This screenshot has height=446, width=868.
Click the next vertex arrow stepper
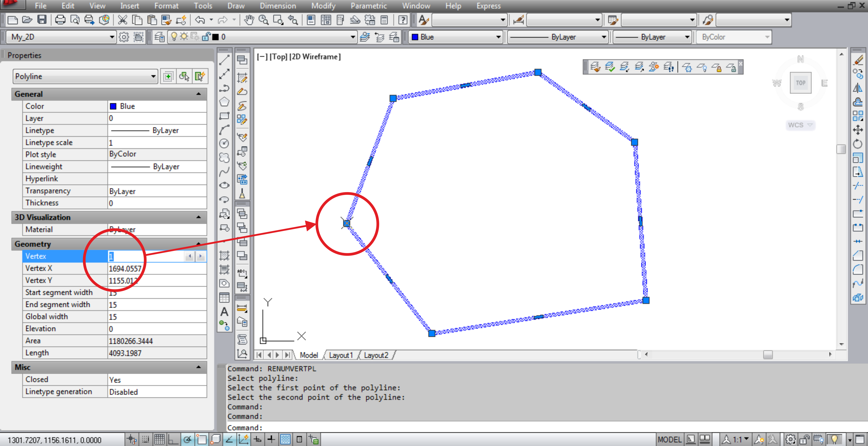pyautogui.click(x=200, y=256)
